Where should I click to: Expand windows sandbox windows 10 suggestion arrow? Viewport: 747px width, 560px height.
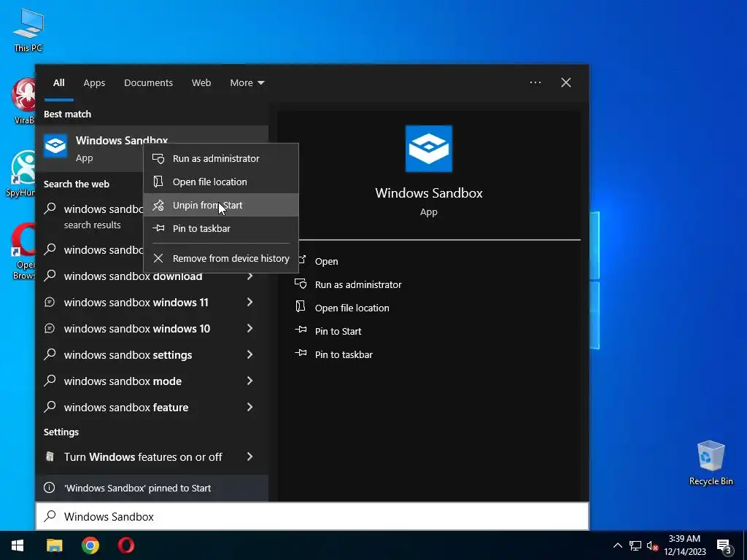tap(249, 329)
